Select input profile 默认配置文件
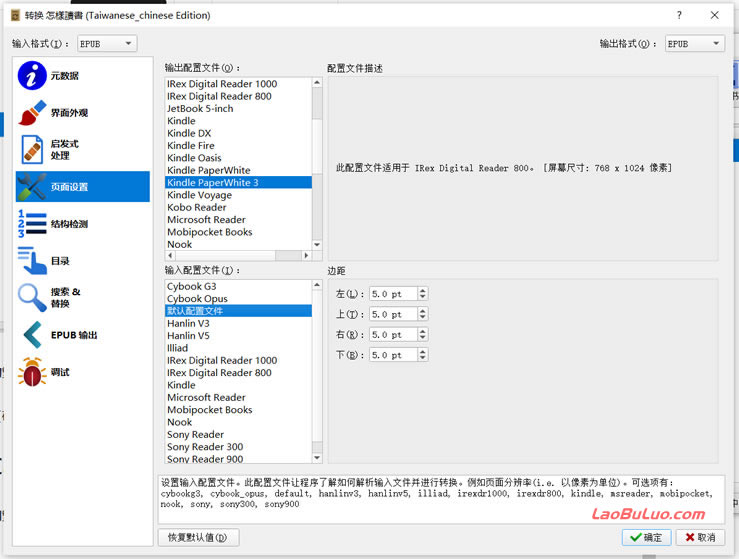The image size is (739, 559). 238,311
